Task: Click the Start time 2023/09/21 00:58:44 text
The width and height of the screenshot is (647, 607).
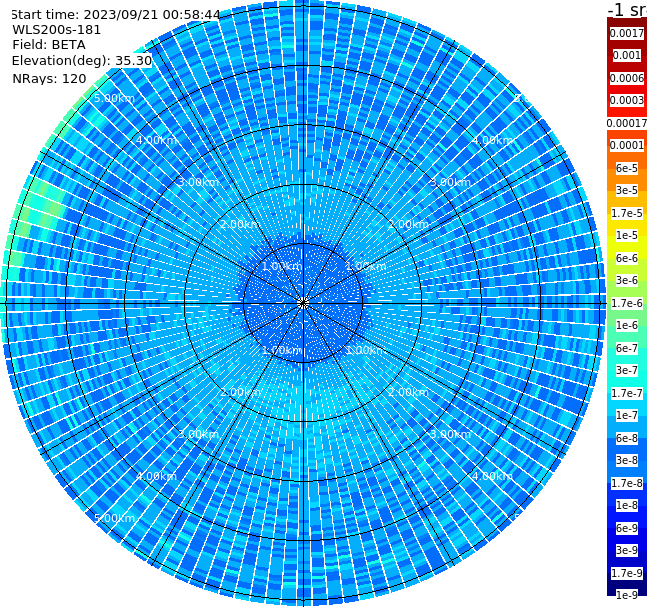Action: pyautogui.click(x=115, y=15)
